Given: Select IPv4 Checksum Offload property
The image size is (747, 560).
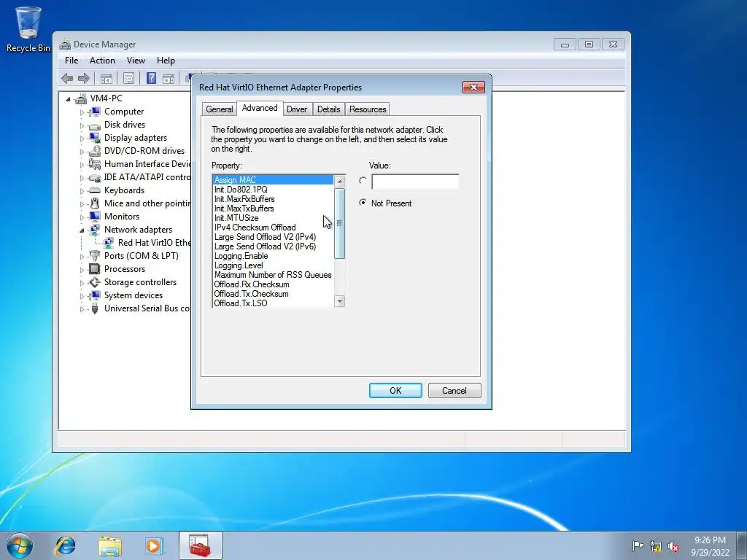Looking at the screenshot, I should [x=273, y=227].
